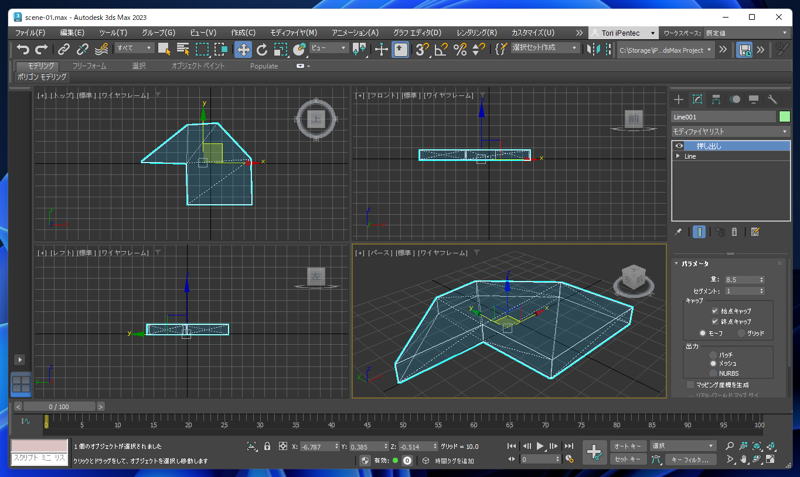
Task: Open the ビュー reference coordinate dropdown
Action: coord(329,48)
